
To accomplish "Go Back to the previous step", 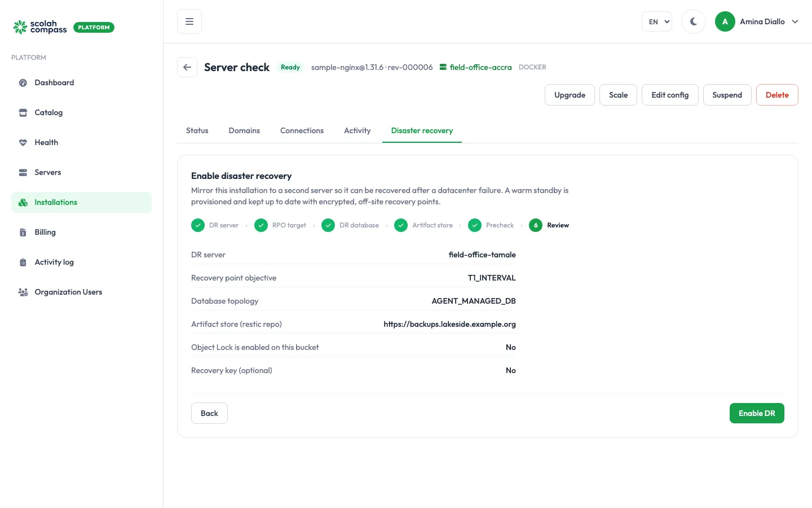I will (209, 413).
